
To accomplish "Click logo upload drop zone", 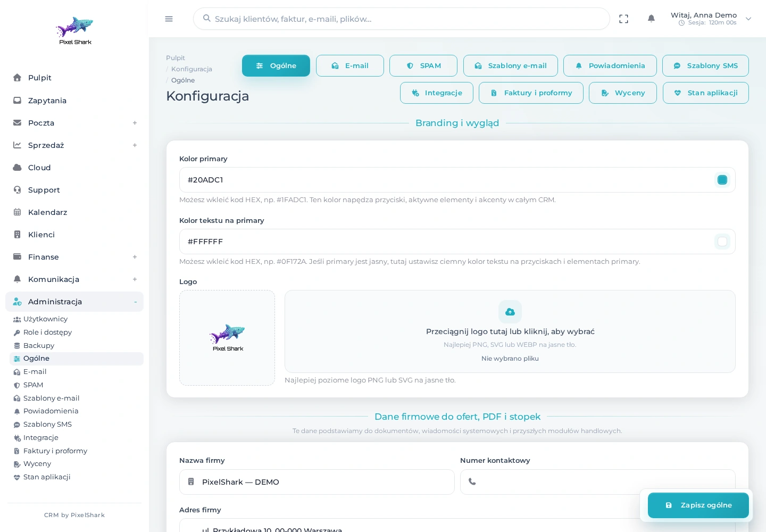I will coord(510,331).
